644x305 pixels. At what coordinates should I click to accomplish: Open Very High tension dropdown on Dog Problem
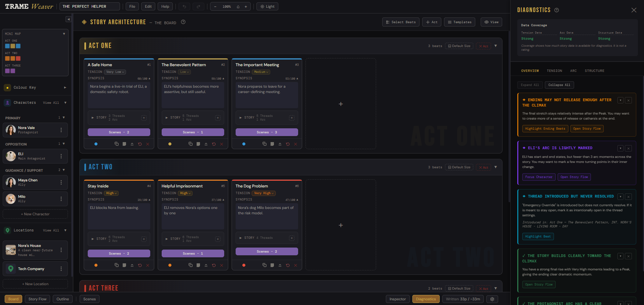(x=264, y=193)
